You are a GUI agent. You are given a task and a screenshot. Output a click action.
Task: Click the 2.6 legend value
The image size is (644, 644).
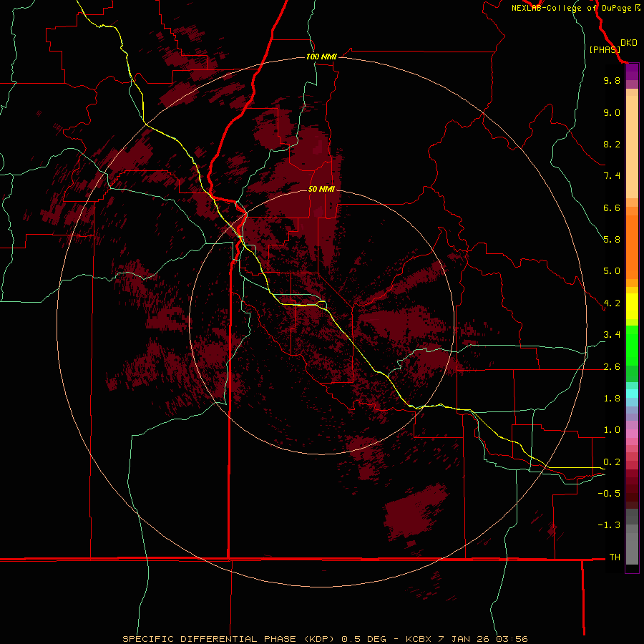point(612,367)
